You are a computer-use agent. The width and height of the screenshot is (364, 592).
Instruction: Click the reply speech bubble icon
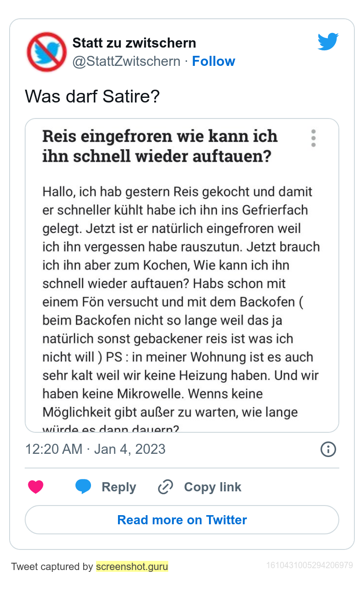[x=83, y=487]
